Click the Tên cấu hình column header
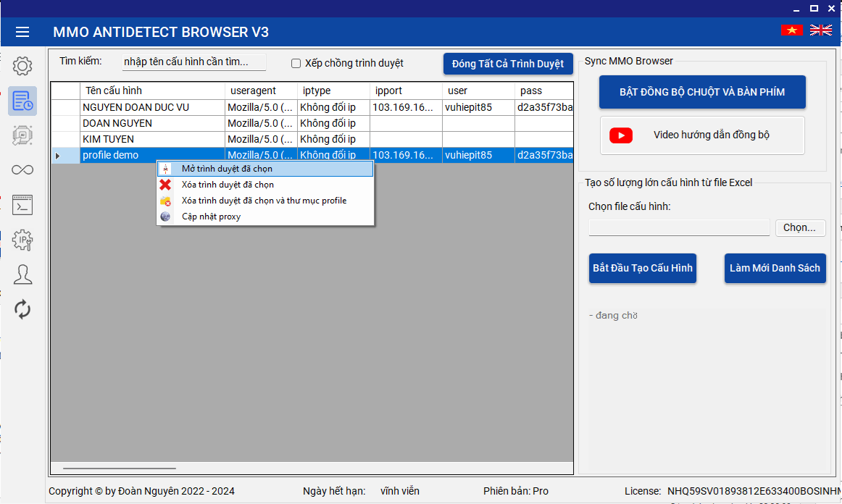Image resolution: width=842 pixels, height=504 pixels. coord(152,91)
